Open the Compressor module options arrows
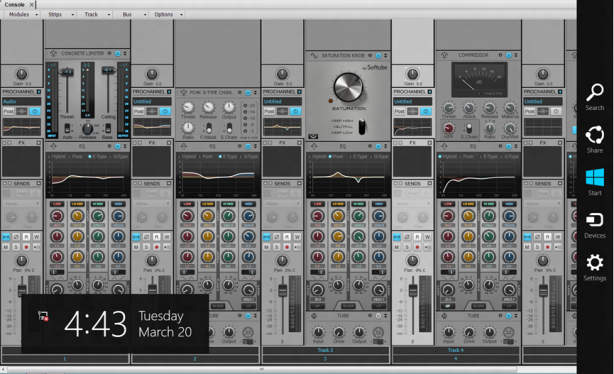 [516, 56]
